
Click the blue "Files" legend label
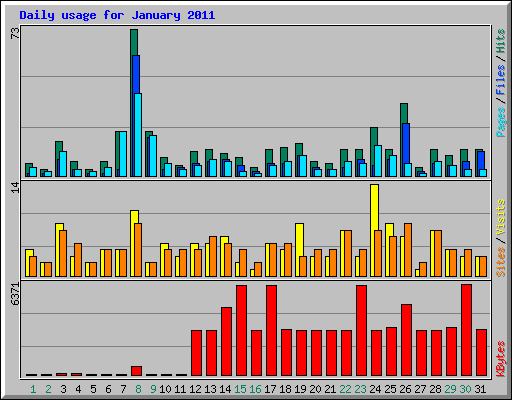click(x=500, y=80)
